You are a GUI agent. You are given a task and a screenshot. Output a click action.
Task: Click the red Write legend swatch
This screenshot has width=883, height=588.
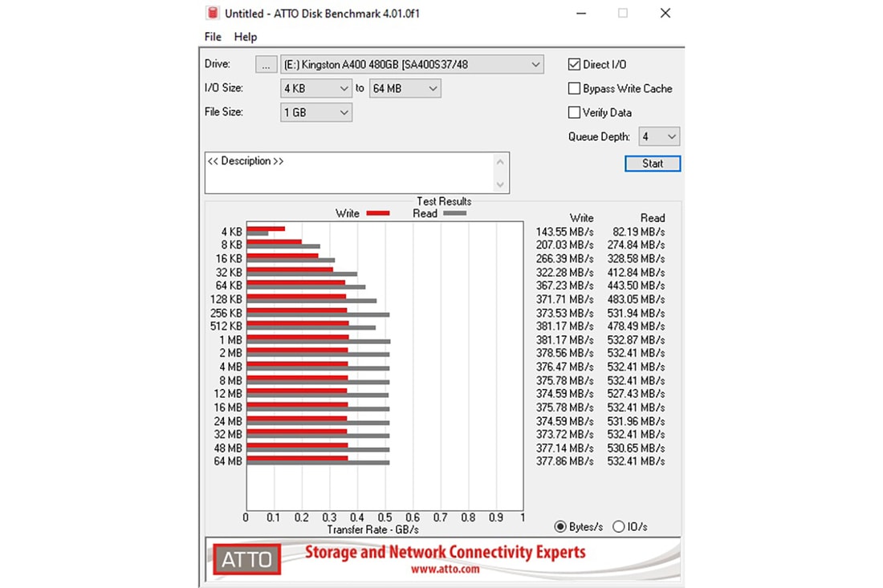click(x=378, y=213)
